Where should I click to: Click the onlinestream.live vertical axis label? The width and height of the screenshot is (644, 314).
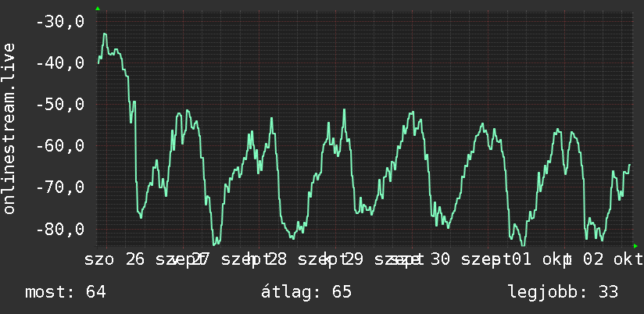(x=9, y=128)
